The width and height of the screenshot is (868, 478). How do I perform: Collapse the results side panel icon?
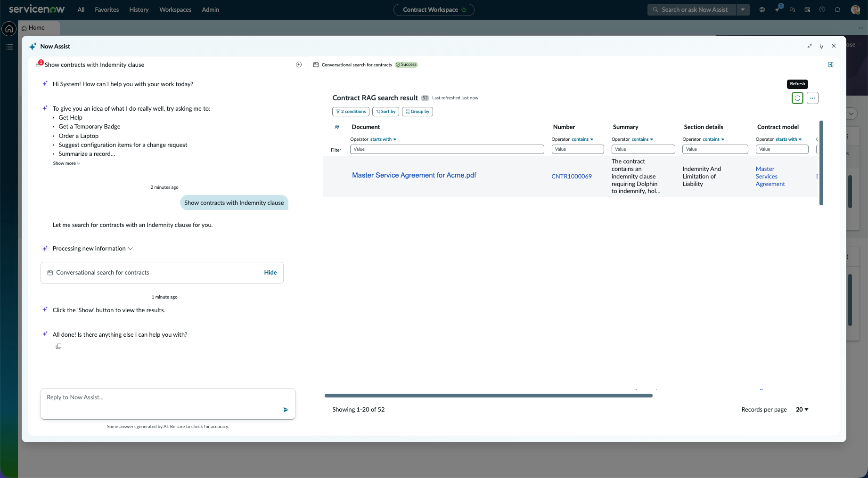pos(831,65)
